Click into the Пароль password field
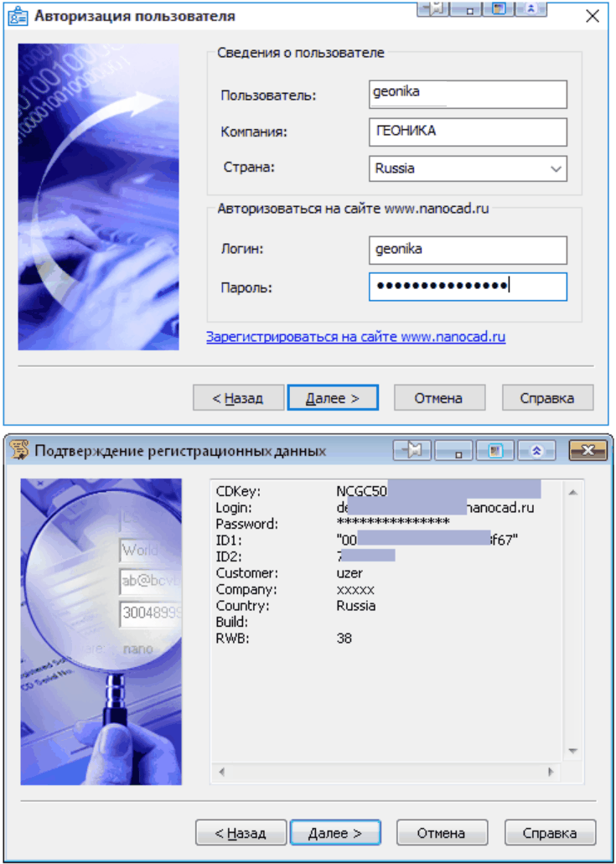The width and height of the screenshot is (616, 864). click(x=468, y=287)
